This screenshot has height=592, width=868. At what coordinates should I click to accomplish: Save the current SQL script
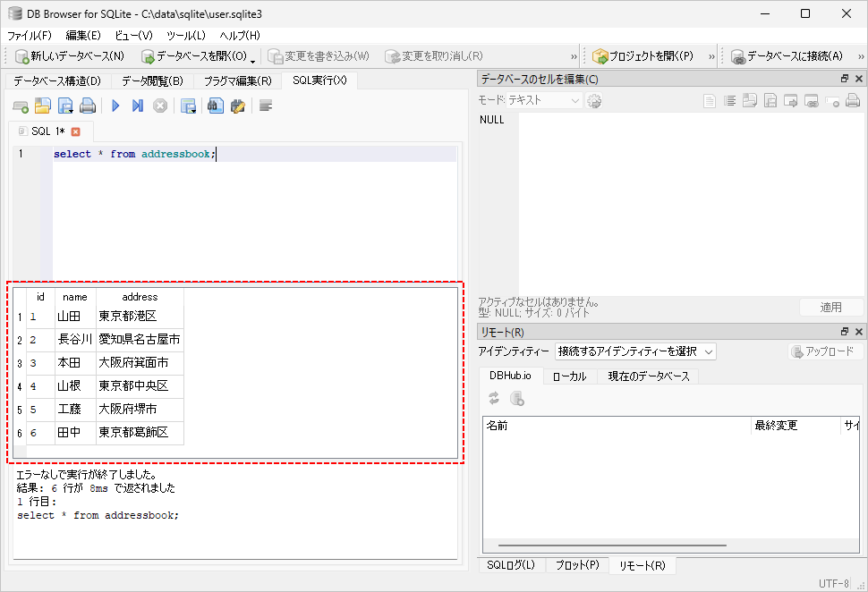pyautogui.click(x=66, y=106)
